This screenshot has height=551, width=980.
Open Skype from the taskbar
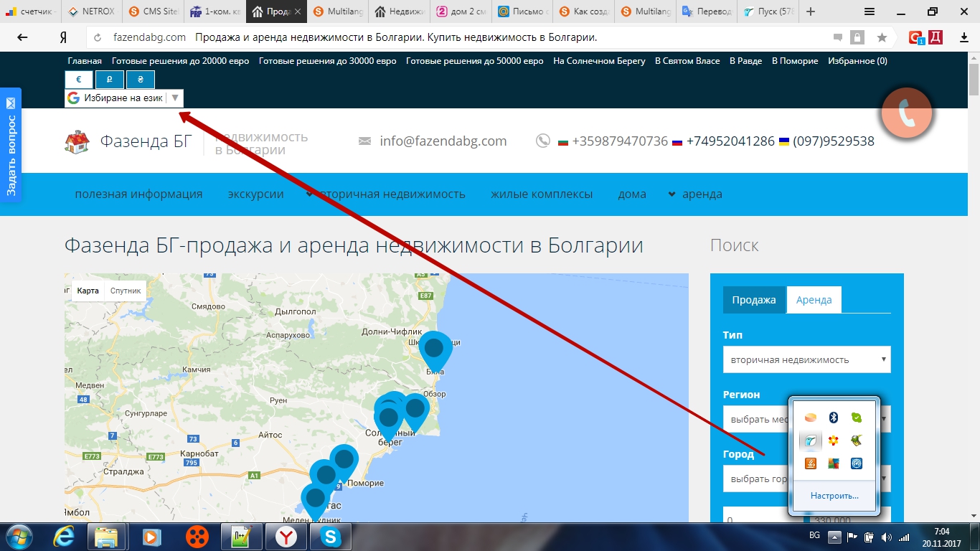(x=331, y=536)
